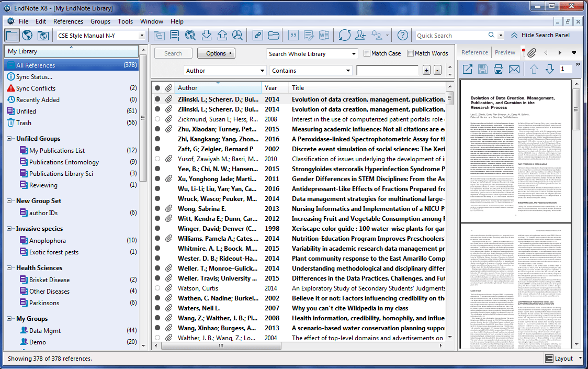Image resolution: width=588 pixels, height=369 pixels.
Task: Open the Contains operator dropdown
Action: [x=348, y=71]
